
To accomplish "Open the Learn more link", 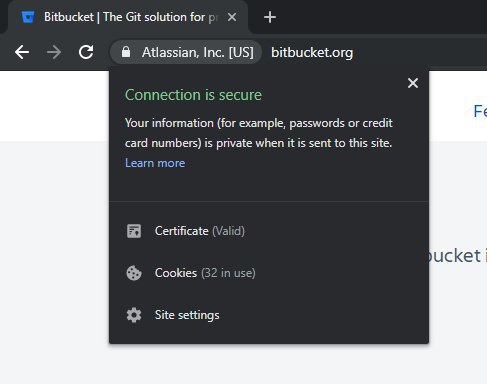I will point(155,163).
